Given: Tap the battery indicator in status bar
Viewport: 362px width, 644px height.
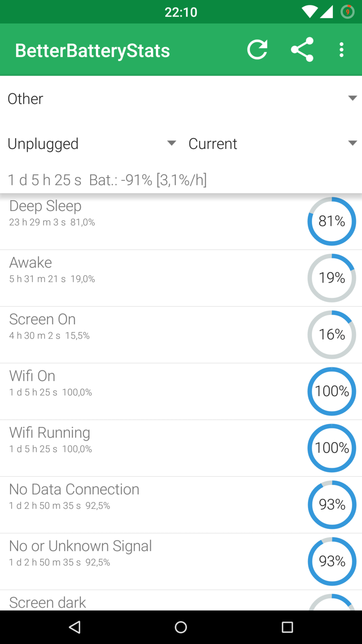Looking at the screenshot, I should pos(348,12).
